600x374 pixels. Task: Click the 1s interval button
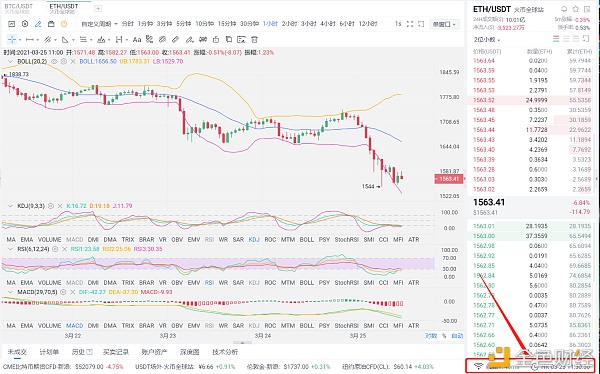(x=398, y=24)
